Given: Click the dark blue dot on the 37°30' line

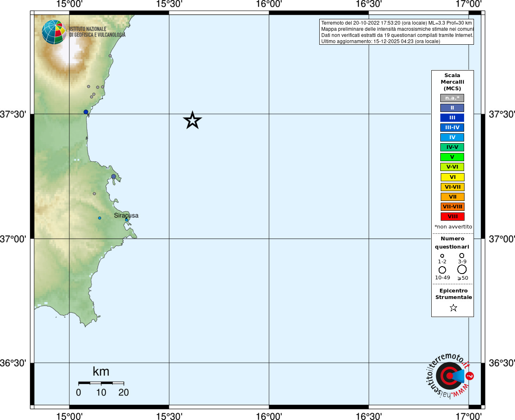Looking at the screenshot, I should point(86,112).
